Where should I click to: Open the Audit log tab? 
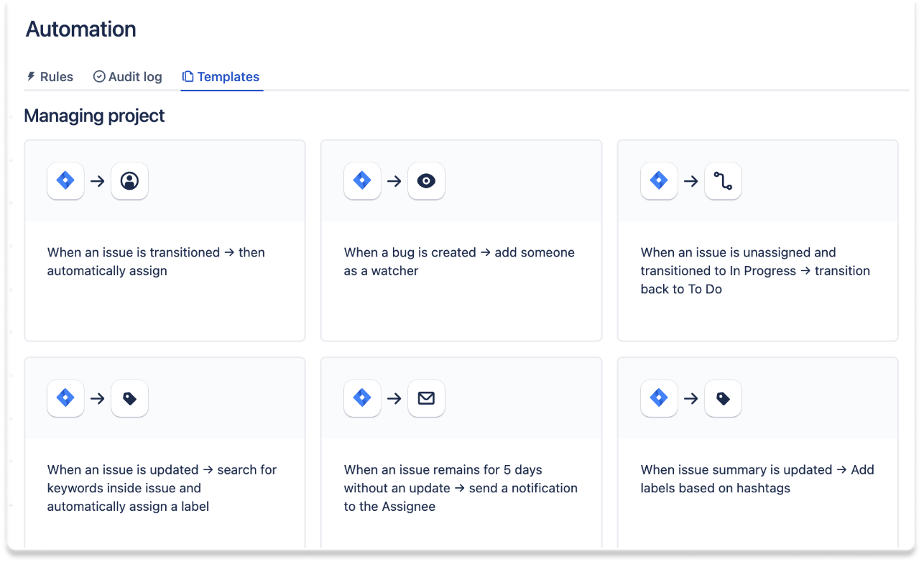pyautogui.click(x=127, y=76)
